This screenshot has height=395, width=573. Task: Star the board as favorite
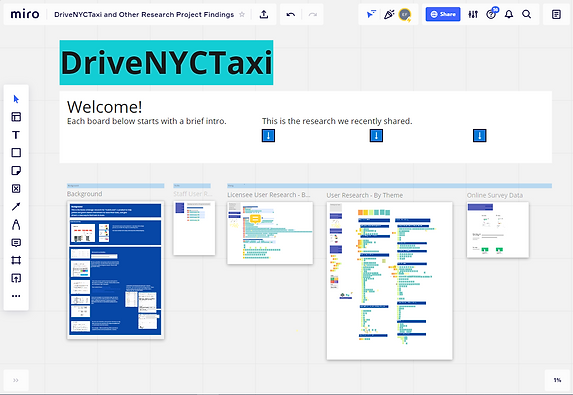click(242, 15)
